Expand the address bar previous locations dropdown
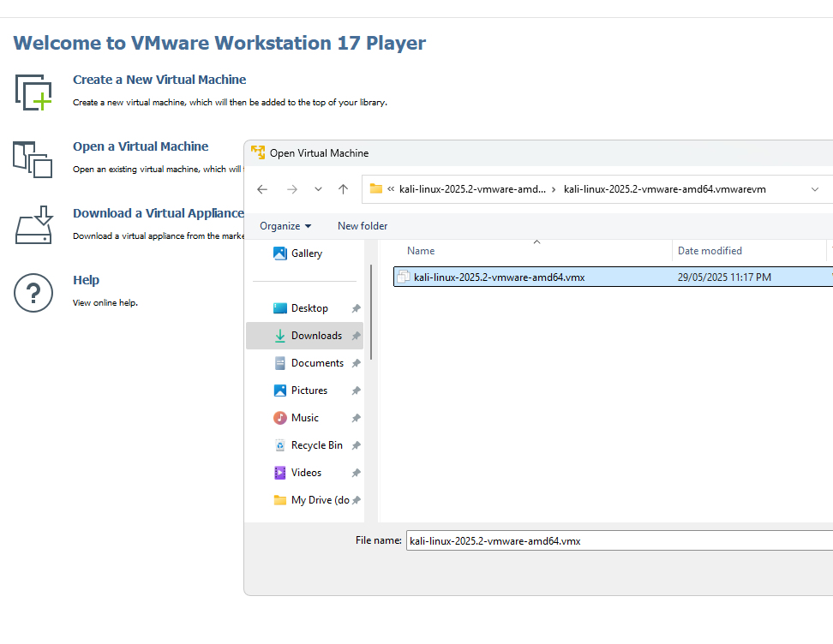The height and width of the screenshot is (644, 833). point(815,189)
